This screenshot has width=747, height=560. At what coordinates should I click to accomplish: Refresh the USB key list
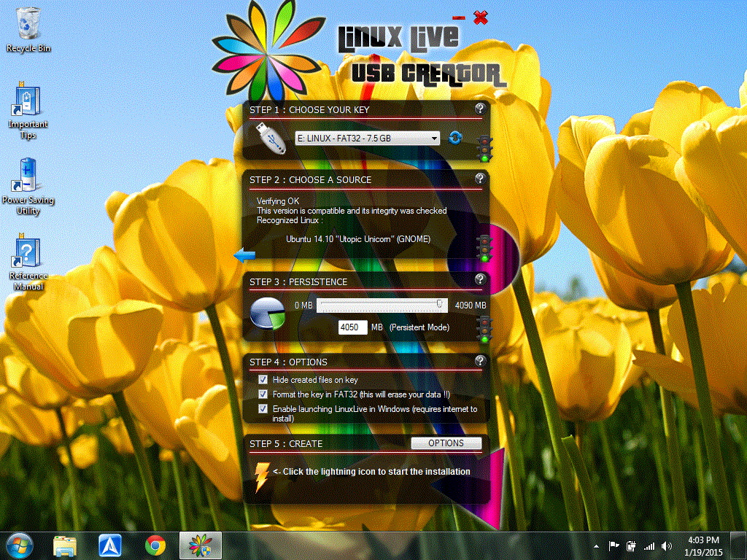pos(455,138)
